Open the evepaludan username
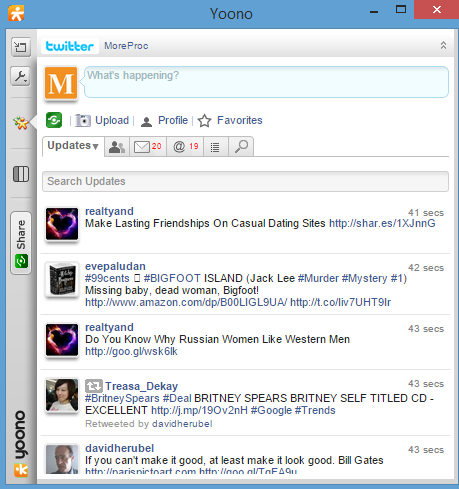 [x=115, y=266]
